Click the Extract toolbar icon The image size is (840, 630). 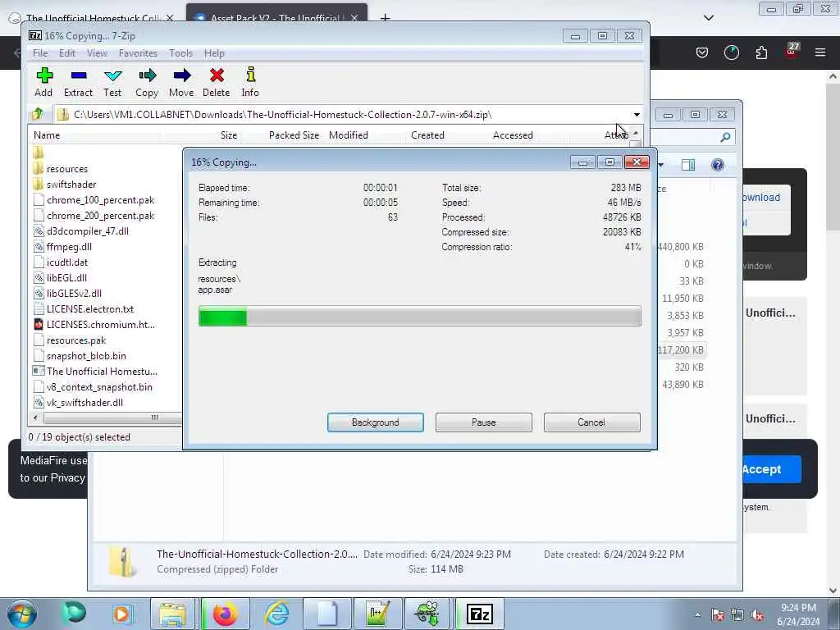pos(78,75)
